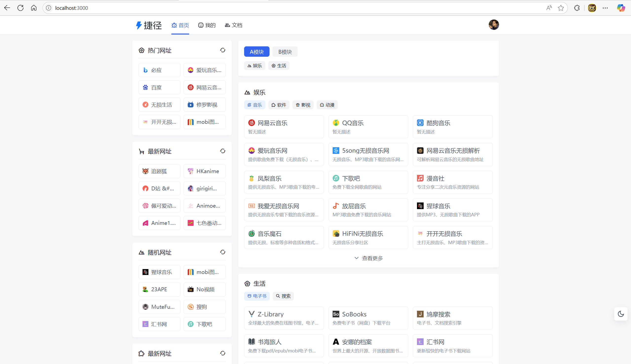Jump to 生活 category chip
The image size is (631, 364).
[279, 66]
